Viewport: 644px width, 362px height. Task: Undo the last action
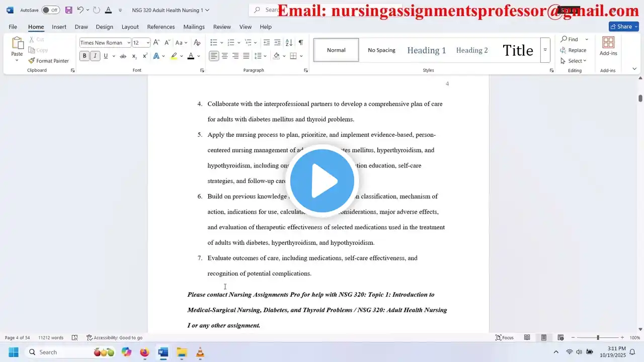pos(80,10)
